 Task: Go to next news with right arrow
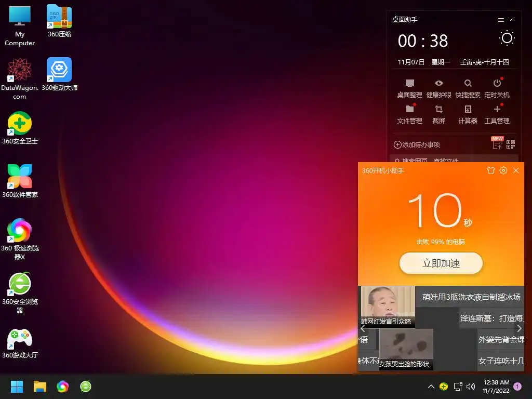pyautogui.click(x=519, y=328)
